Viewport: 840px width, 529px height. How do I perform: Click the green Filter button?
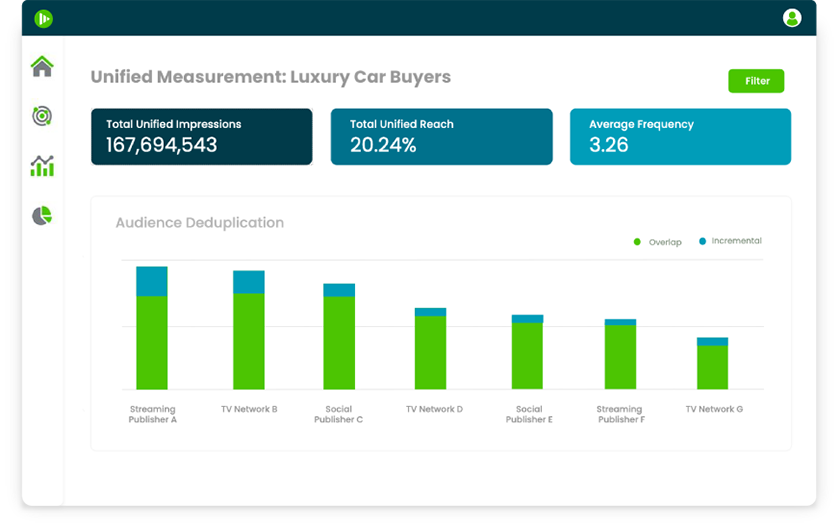pos(756,81)
